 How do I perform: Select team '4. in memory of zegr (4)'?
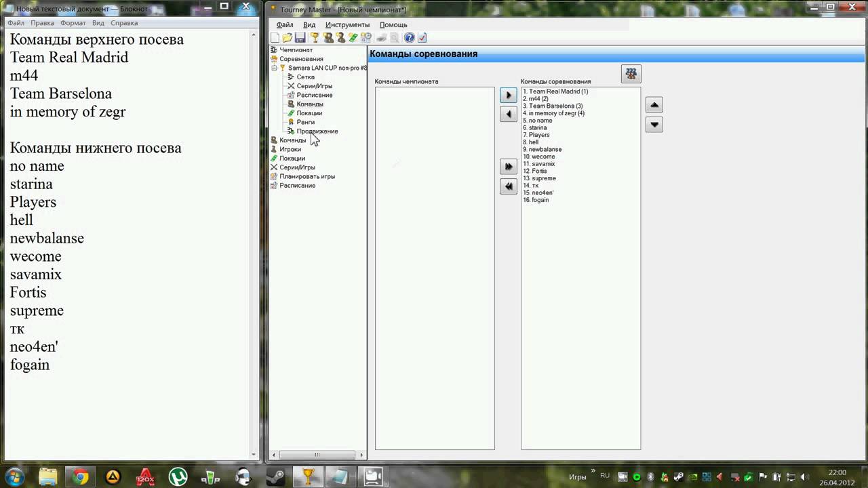[553, 113]
